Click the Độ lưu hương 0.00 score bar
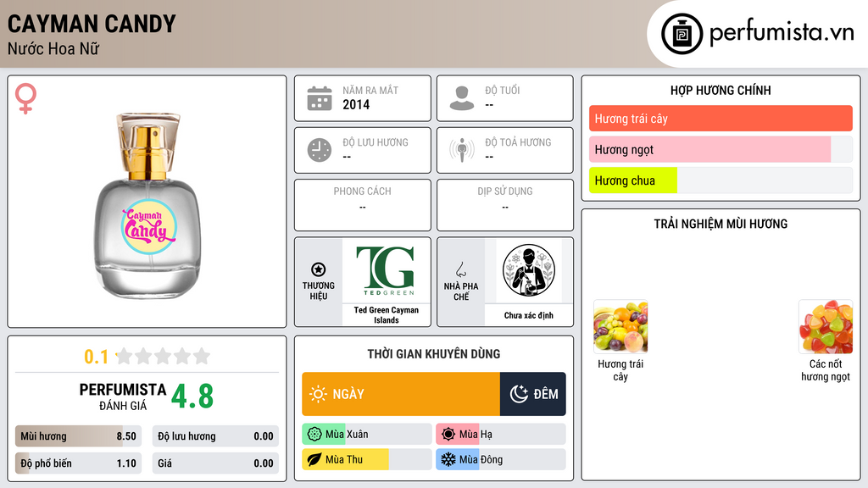Screen dimensions: 868x488 click(215, 436)
